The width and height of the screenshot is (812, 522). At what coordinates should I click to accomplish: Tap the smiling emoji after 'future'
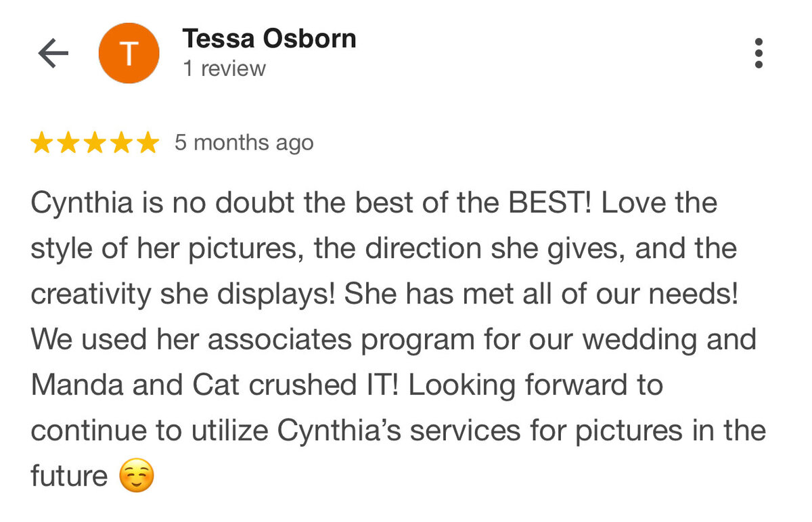coord(137,477)
